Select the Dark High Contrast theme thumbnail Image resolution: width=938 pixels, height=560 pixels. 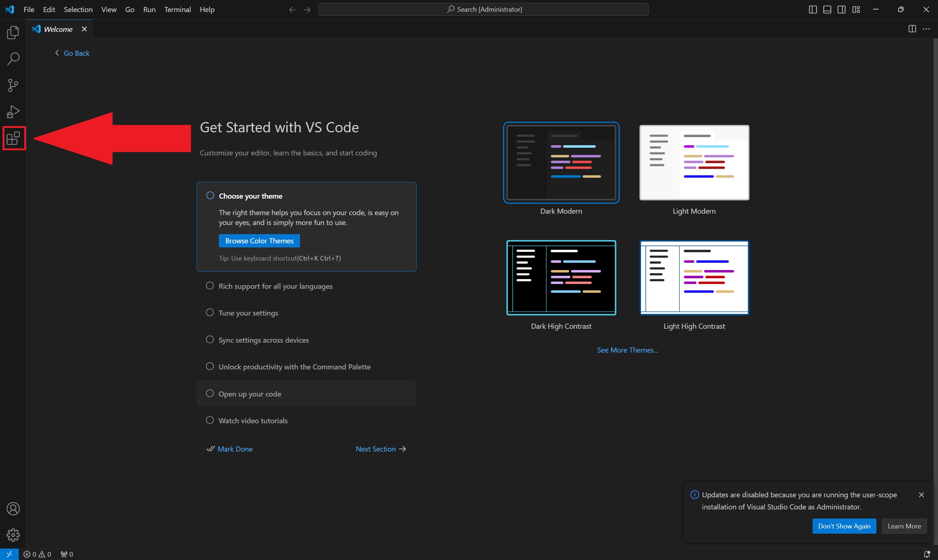point(561,278)
